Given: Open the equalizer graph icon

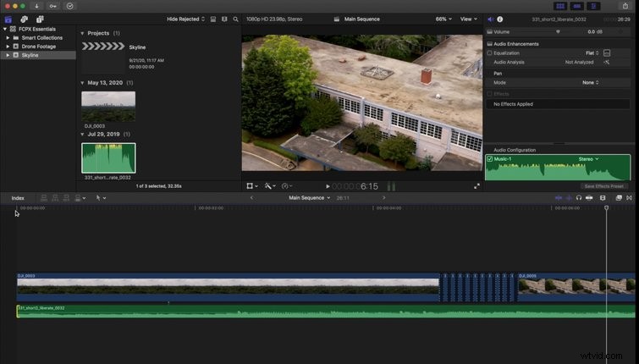Looking at the screenshot, I should 607,53.
